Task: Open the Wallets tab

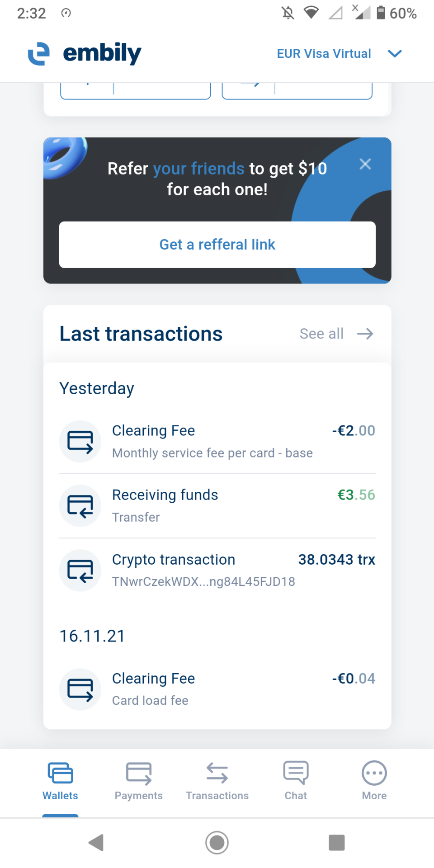Action: (x=60, y=781)
